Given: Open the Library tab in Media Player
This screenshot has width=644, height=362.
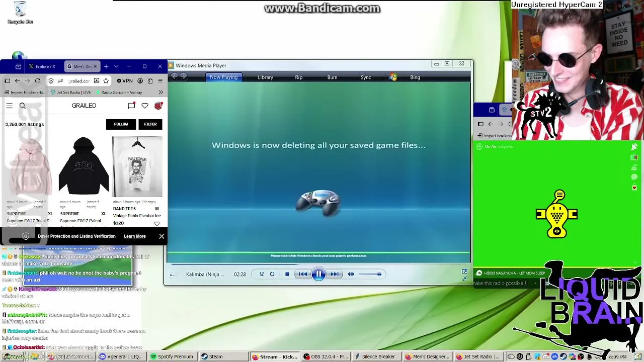Looking at the screenshot, I should pos(265,77).
